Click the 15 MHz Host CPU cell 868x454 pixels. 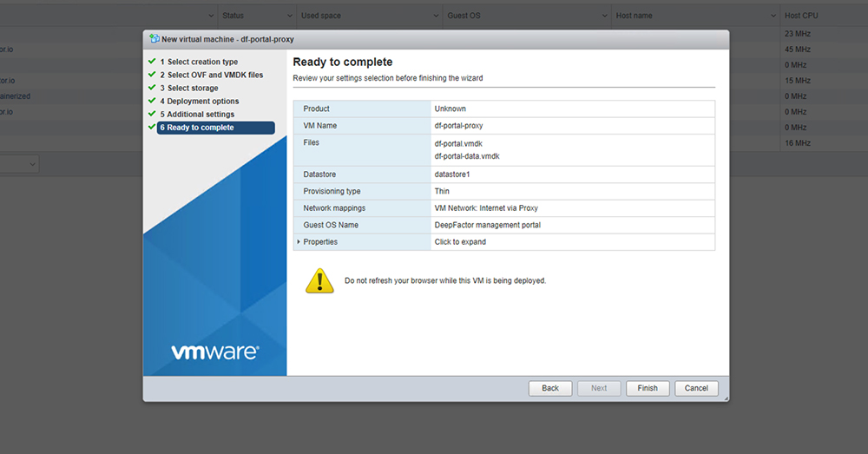click(x=797, y=80)
